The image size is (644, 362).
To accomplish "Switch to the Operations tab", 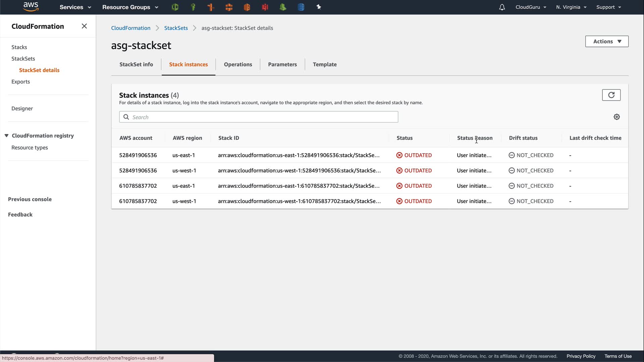I will click(238, 64).
